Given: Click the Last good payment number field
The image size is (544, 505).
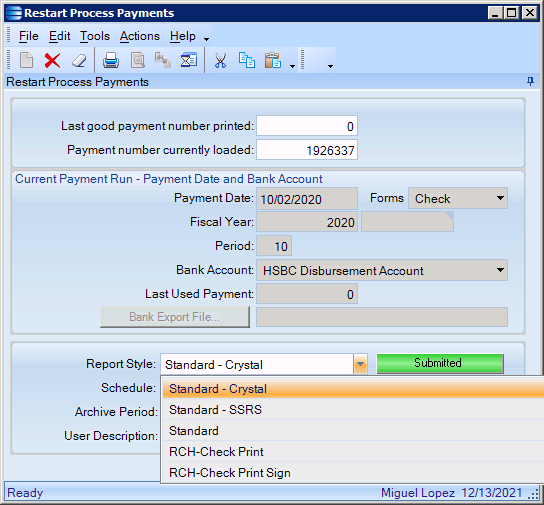Looking at the screenshot, I should [307, 126].
